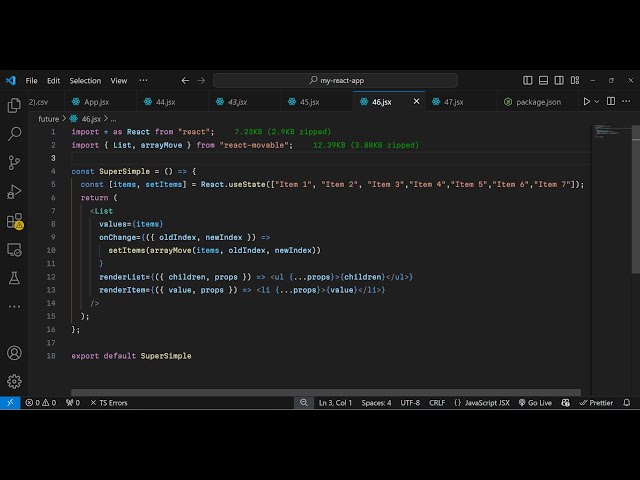Image resolution: width=640 pixels, height=480 pixels.
Task: Open the Search view icon
Action: (14, 134)
